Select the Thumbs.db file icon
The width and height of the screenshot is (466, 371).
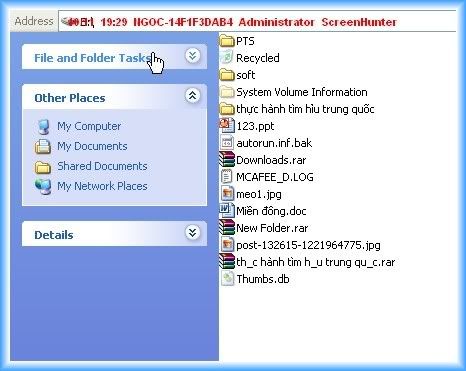(227, 279)
